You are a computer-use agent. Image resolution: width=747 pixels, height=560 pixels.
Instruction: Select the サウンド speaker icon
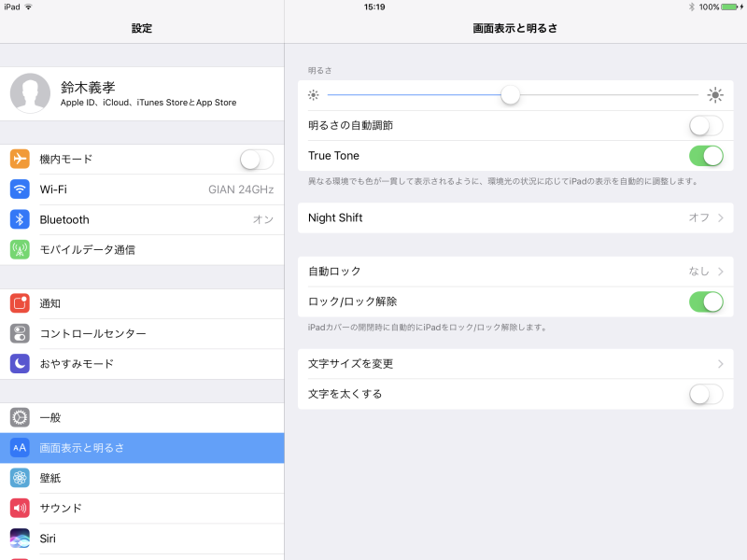pyautogui.click(x=19, y=508)
